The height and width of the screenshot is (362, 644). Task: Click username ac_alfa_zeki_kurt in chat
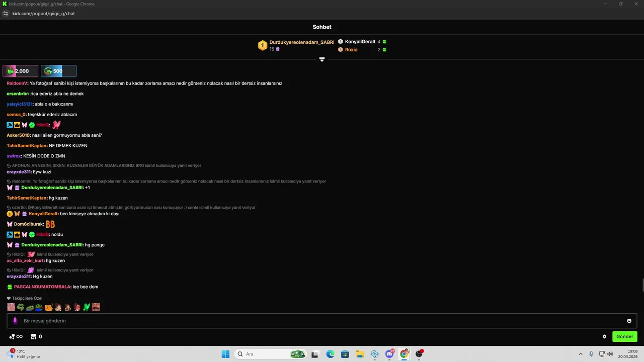[25, 261]
